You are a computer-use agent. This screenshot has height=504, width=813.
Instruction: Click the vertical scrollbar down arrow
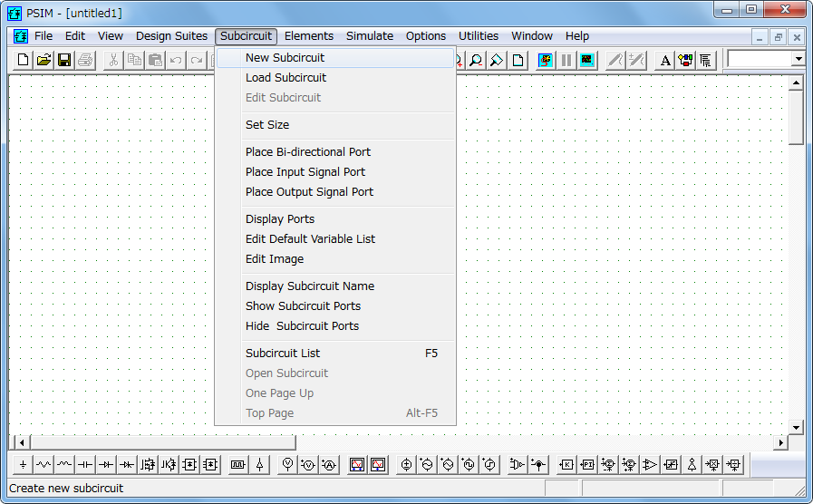[x=796, y=427]
